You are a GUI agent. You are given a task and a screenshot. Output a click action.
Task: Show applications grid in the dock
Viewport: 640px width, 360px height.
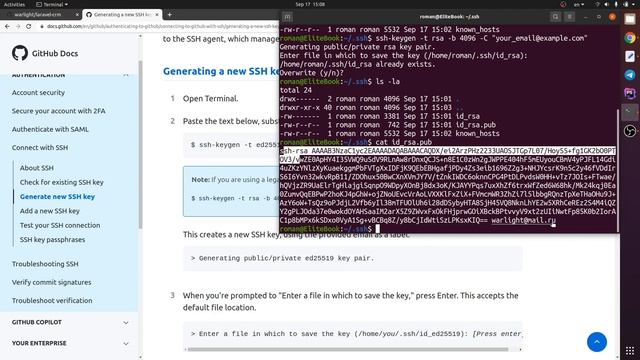630,350
